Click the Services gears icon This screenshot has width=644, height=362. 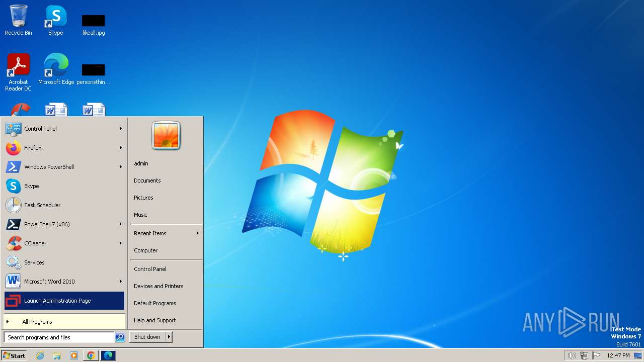(13, 262)
